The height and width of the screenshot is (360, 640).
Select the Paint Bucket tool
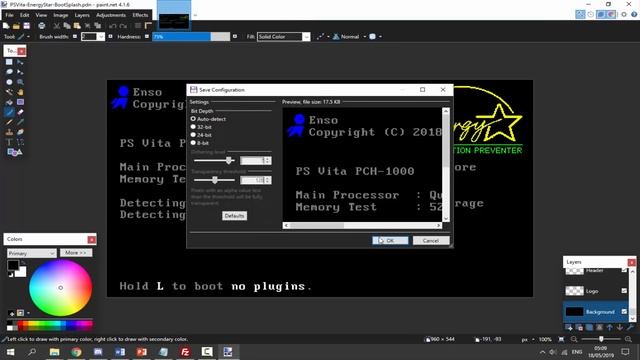tap(9, 102)
